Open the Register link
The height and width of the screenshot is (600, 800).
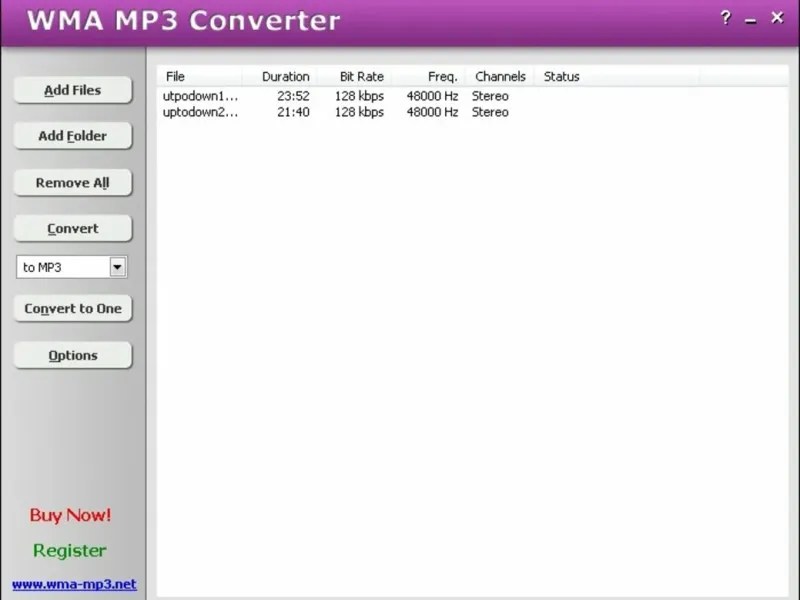[70, 551]
